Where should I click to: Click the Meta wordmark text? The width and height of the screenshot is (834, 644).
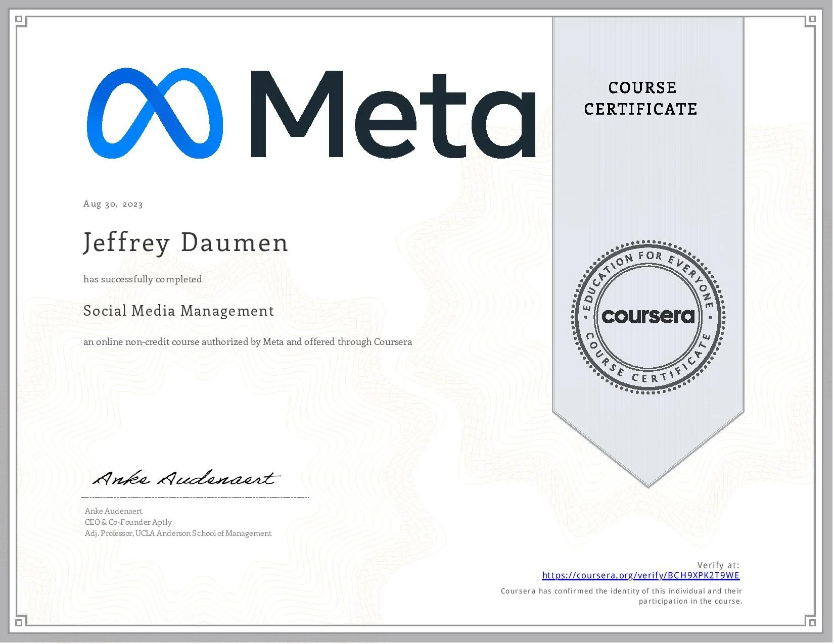tap(393, 114)
